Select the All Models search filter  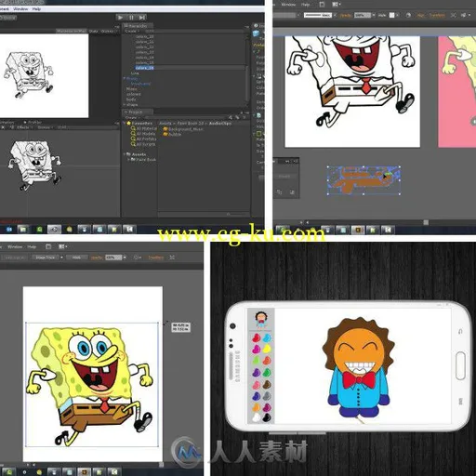point(143,134)
